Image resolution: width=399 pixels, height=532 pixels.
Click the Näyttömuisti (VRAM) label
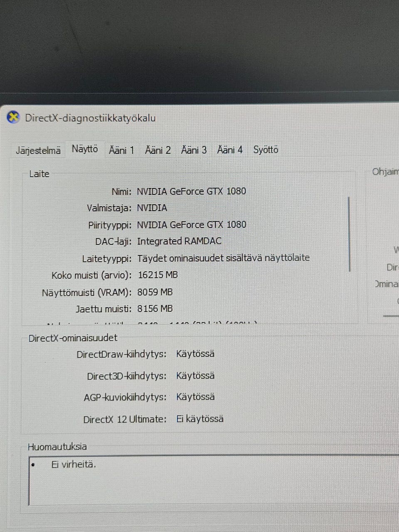86,293
